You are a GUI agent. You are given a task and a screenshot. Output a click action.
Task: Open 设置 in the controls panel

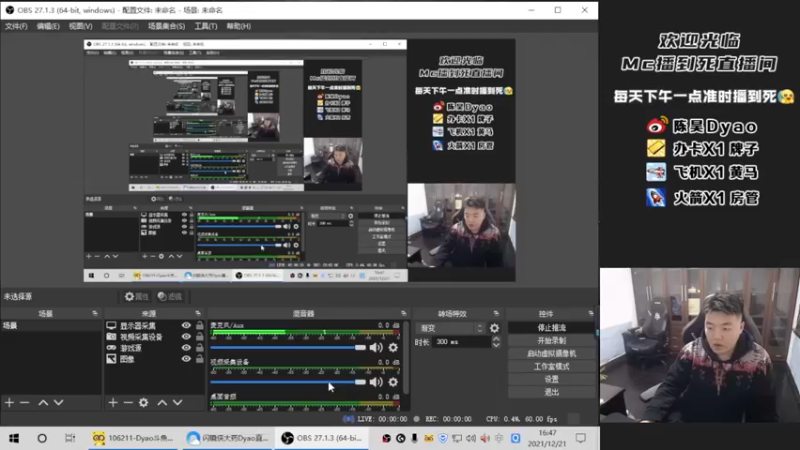point(552,379)
